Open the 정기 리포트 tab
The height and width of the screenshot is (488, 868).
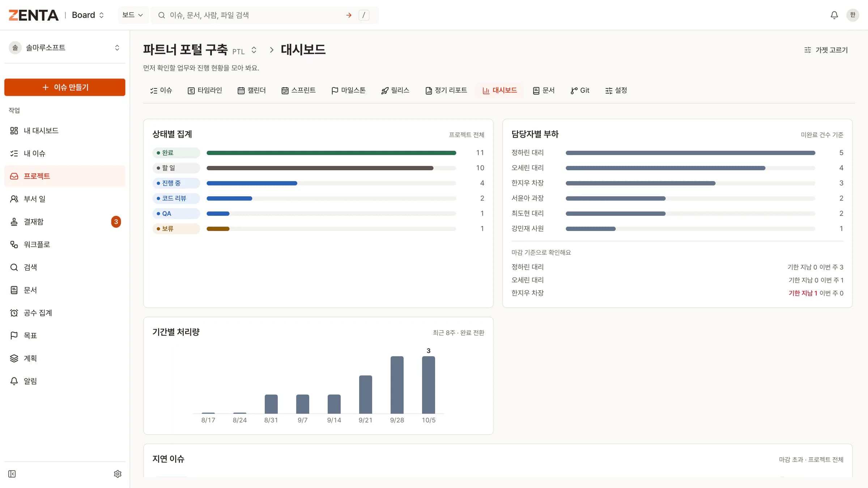[x=446, y=90]
